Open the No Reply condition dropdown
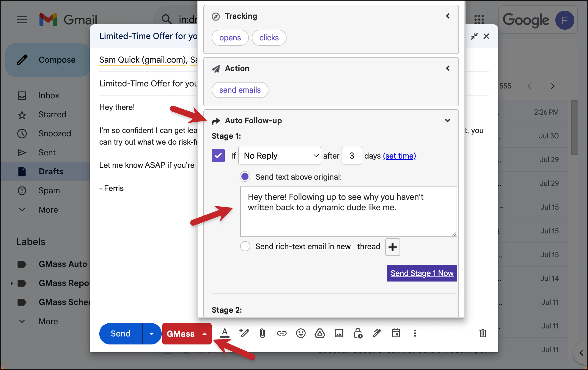The image size is (588, 370). coord(279,156)
